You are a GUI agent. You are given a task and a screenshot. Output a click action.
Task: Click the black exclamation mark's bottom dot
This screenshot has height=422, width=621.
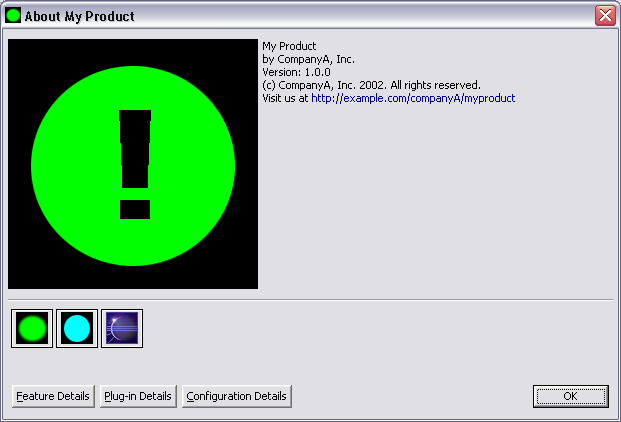[135, 209]
